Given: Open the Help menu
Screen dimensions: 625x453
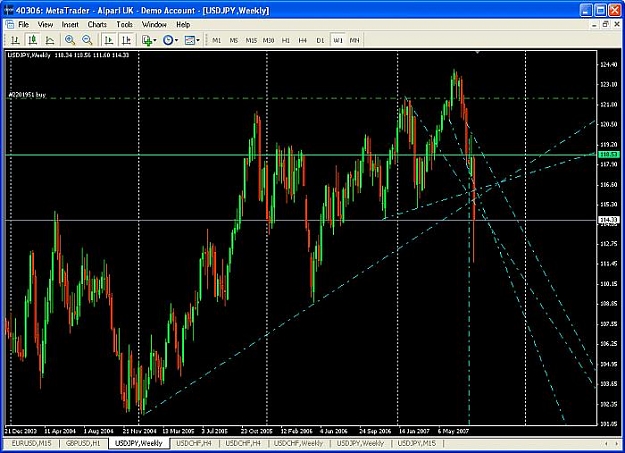Looking at the screenshot, I should point(183,25).
